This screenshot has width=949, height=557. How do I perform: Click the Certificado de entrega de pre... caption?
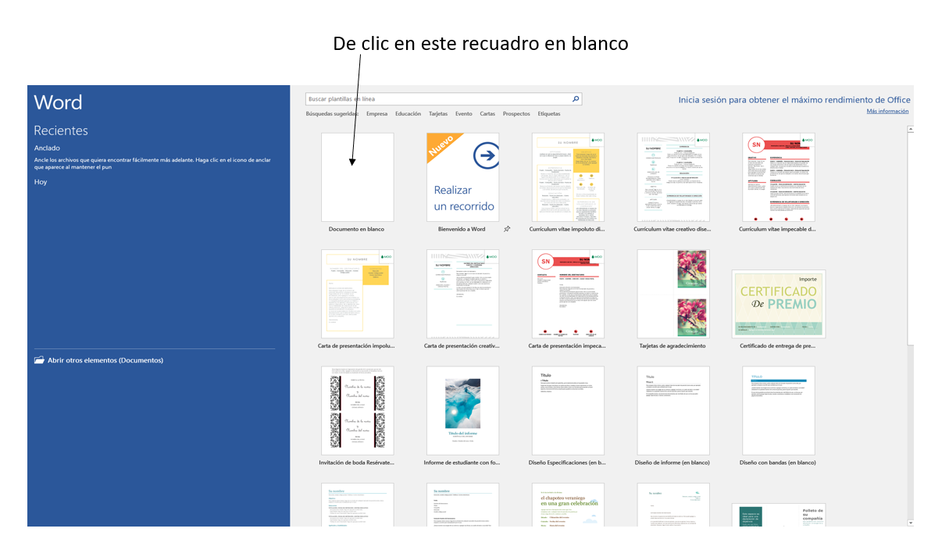point(778,346)
